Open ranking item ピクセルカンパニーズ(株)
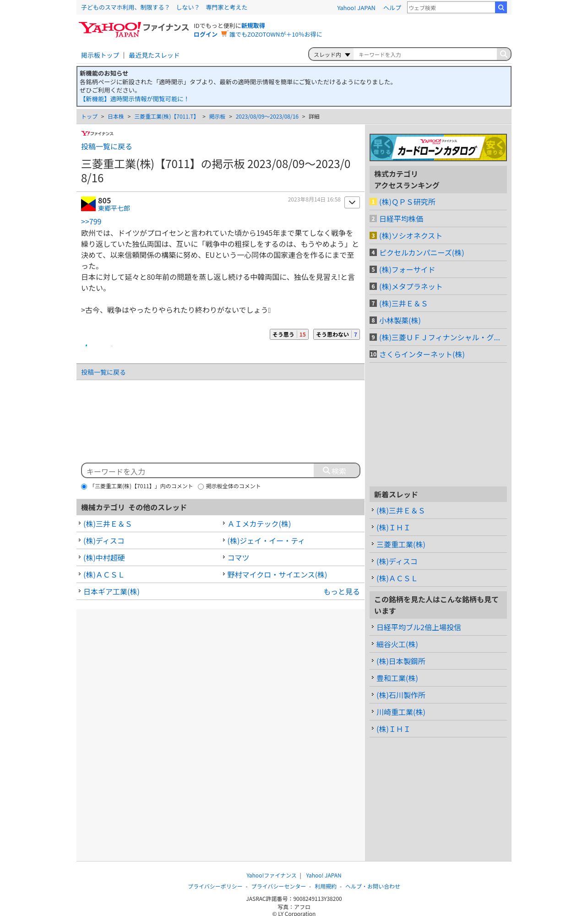This screenshot has height=916, width=588. pos(421,253)
